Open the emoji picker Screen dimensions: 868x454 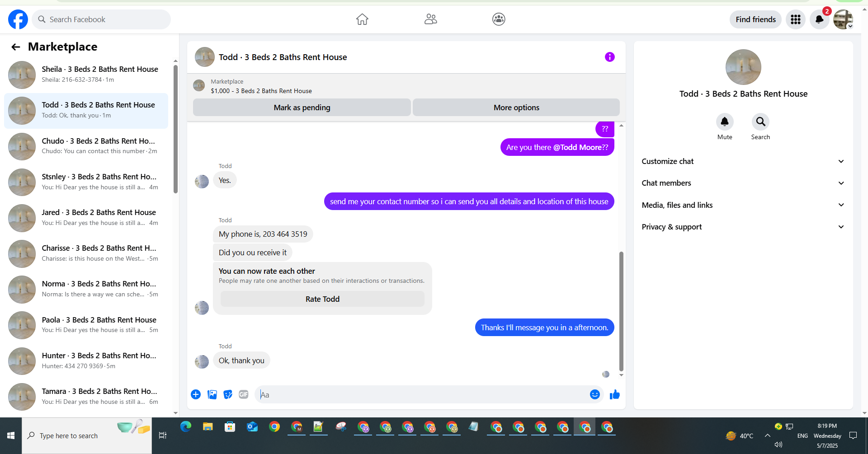tap(595, 394)
